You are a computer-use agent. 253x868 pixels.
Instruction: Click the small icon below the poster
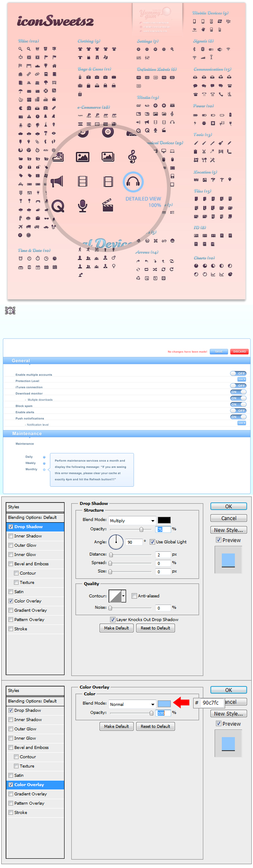pyautogui.click(x=10, y=311)
